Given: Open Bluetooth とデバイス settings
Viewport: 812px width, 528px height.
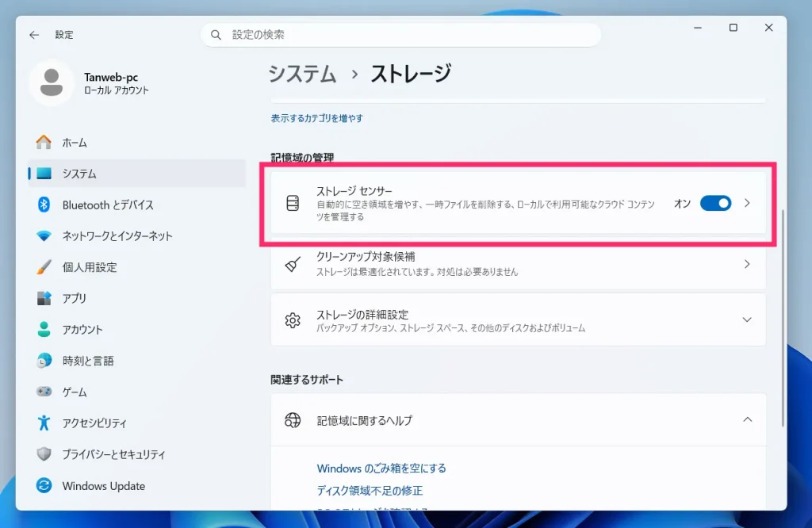Looking at the screenshot, I should (136, 205).
